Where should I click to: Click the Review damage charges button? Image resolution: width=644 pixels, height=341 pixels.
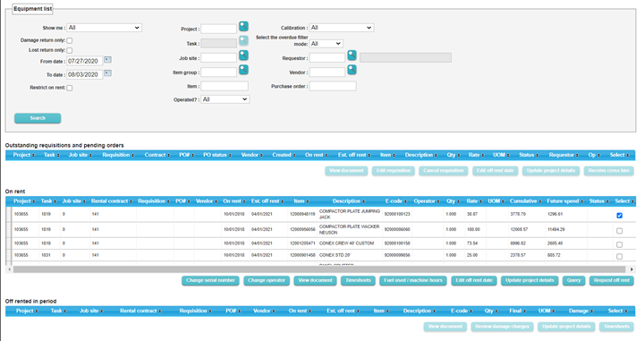(x=503, y=327)
